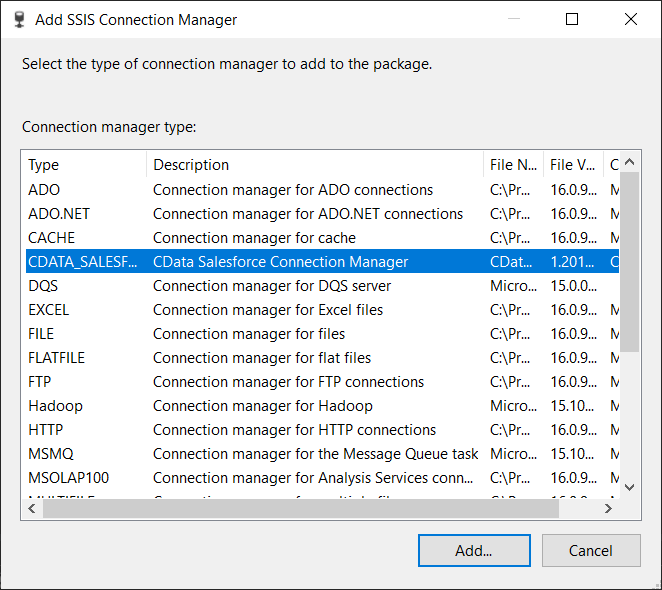Choose the DQS connection type

point(44,286)
